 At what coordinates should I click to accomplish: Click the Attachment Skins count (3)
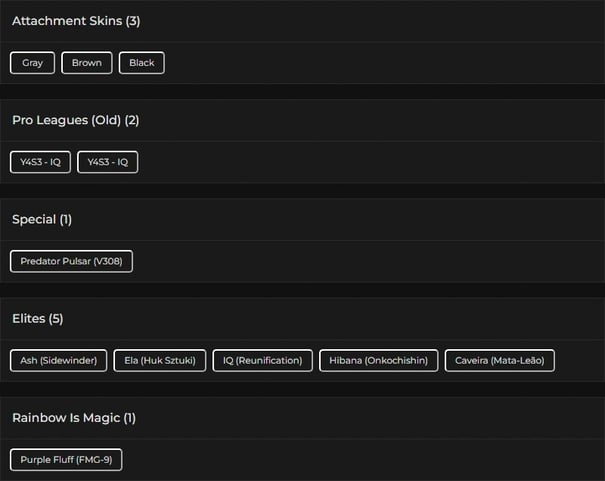(x=133, y=21)
